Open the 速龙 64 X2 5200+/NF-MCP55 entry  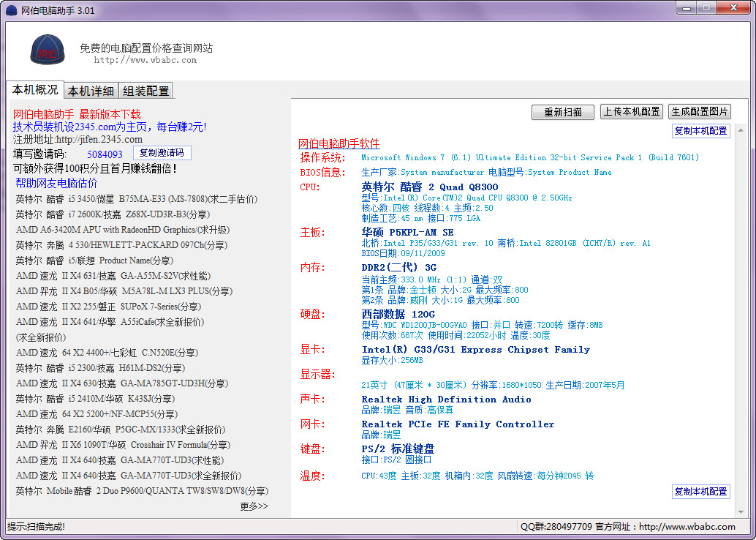point(97,414)
